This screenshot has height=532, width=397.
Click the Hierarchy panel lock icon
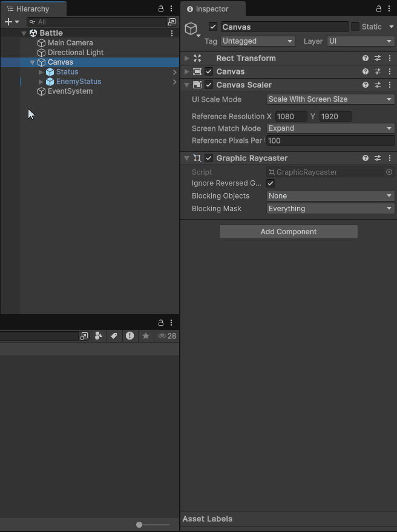click(161, 9)
